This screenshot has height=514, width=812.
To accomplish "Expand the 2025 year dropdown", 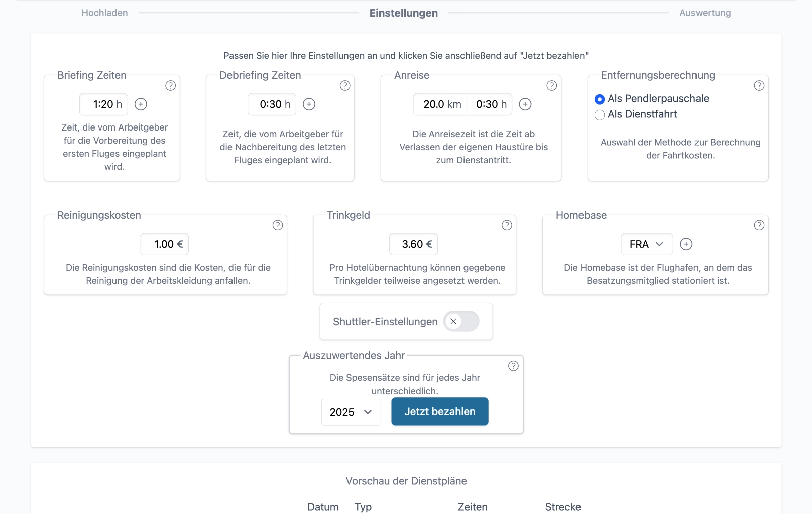I will point(351,412).
